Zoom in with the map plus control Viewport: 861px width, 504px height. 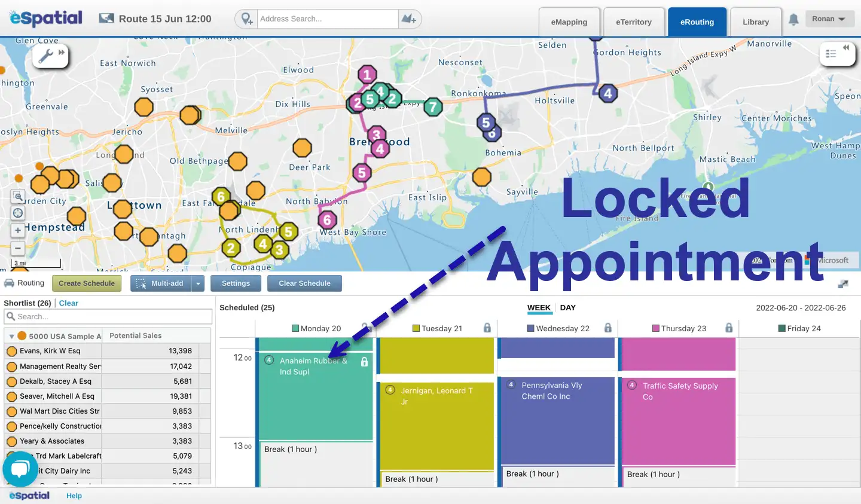(x=17, y=230)
